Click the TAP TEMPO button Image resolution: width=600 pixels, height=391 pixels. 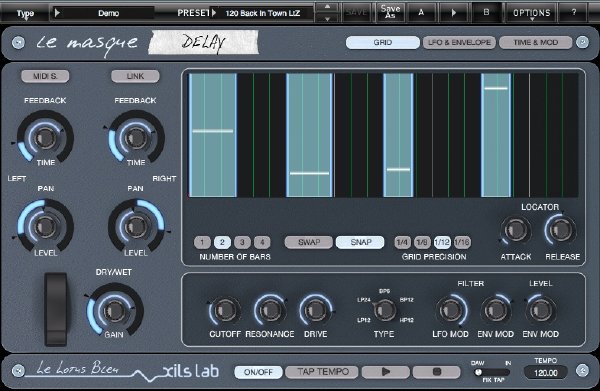point(322,372)
